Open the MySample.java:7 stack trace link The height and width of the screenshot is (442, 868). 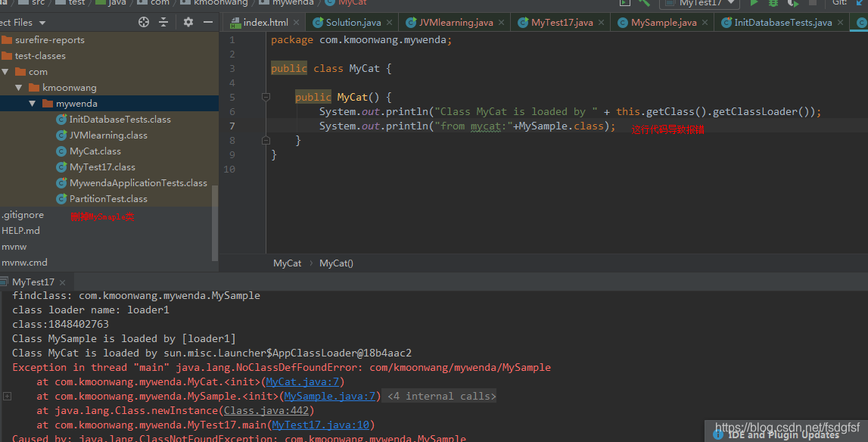(329, 396)
